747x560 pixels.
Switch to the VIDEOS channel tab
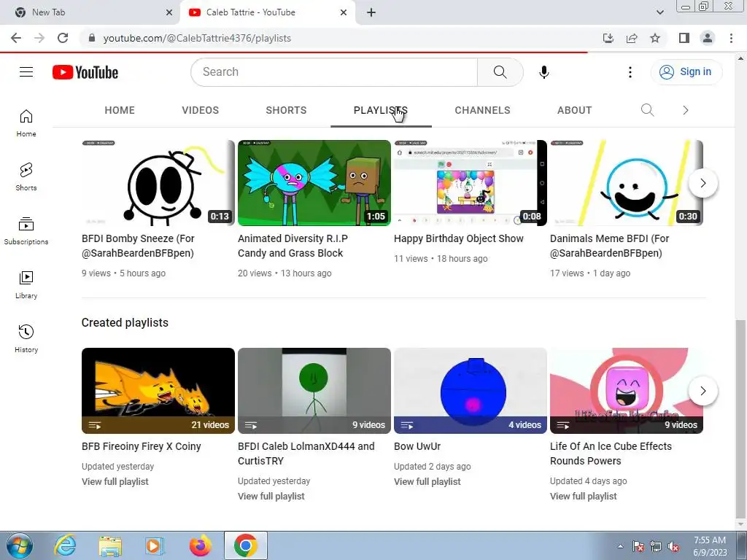[x=200, y=110]
